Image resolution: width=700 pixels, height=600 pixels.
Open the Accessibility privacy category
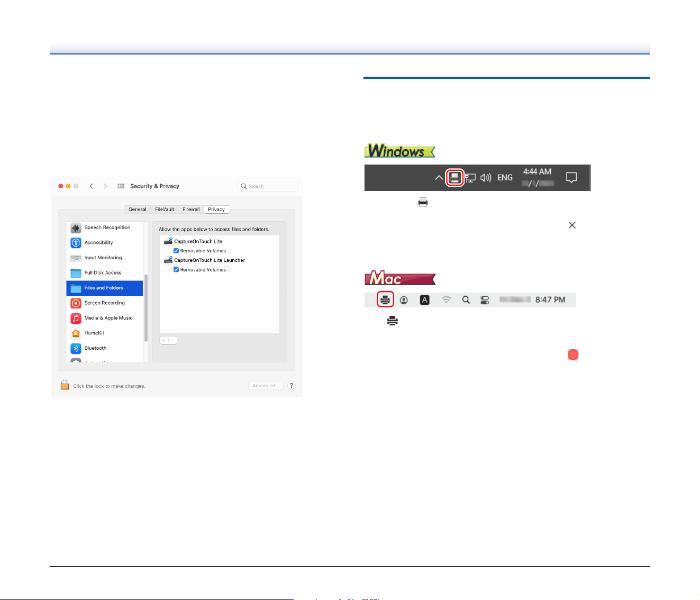105,243
